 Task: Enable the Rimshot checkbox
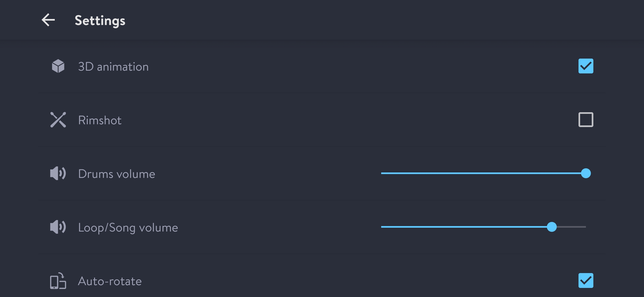tap(586, 120)
